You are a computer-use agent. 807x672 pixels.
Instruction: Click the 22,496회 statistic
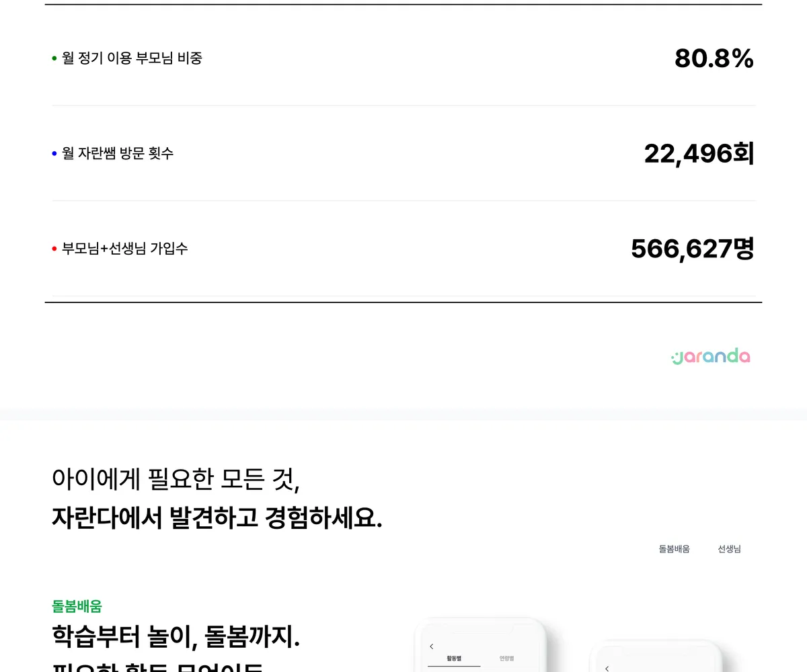[x=699, y=154]
